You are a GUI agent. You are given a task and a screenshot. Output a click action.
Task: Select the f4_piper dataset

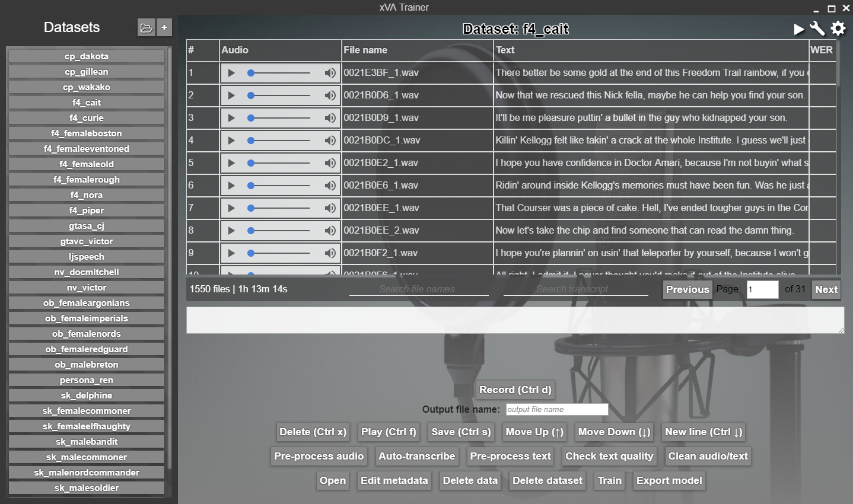[87, 210]
